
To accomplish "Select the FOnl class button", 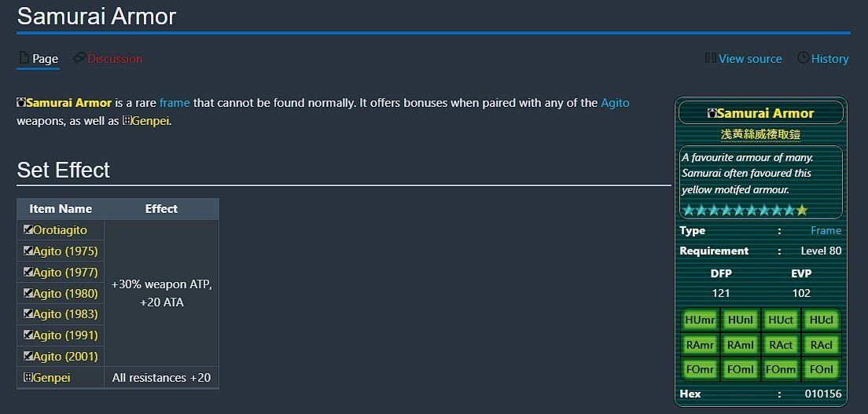I will [821, 370].
